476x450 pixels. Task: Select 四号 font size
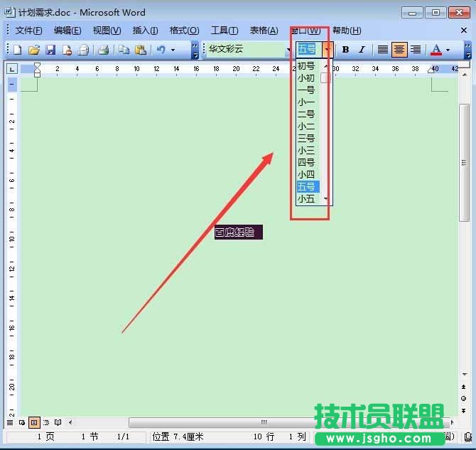[x=308, y=163]
